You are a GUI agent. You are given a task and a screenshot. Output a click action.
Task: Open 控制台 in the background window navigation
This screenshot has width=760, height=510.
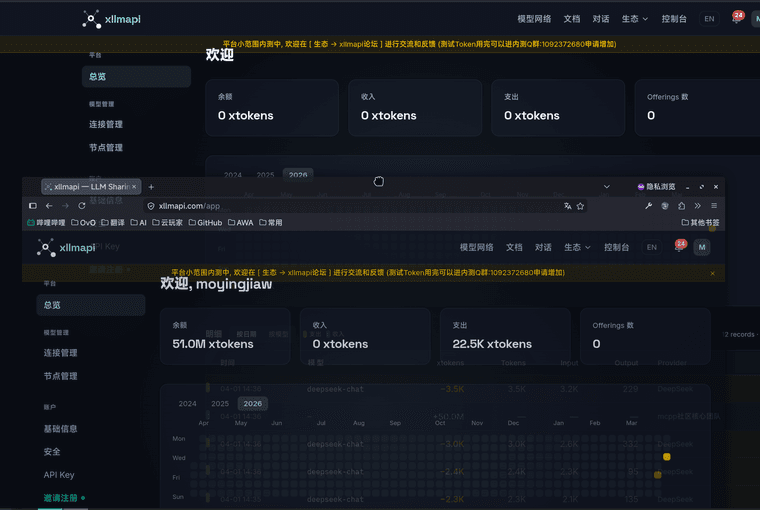coord(674,19)
